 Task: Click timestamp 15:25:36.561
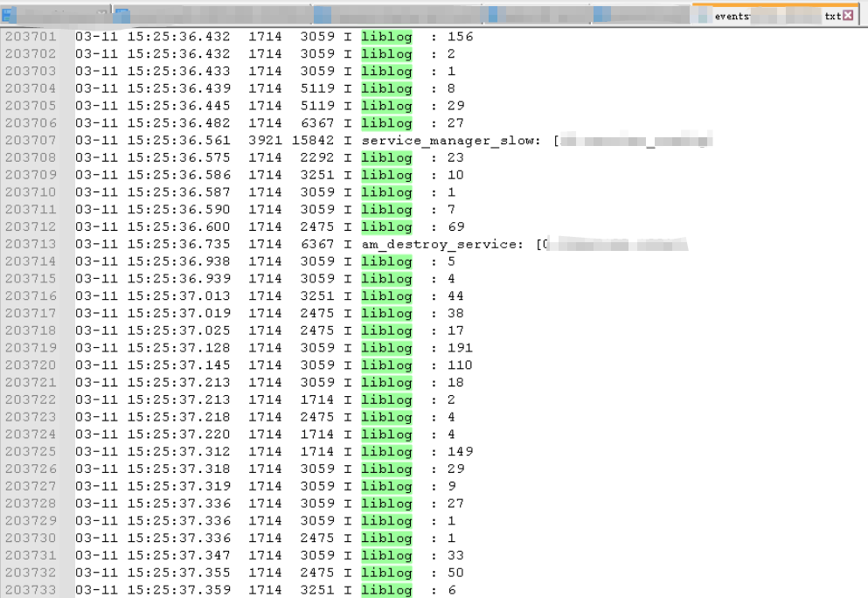179,140
